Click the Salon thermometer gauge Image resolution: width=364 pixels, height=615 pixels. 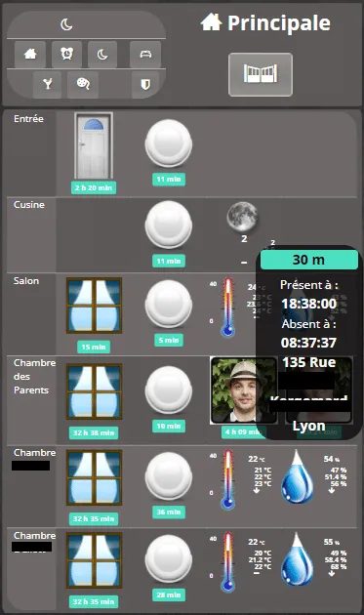228,307
